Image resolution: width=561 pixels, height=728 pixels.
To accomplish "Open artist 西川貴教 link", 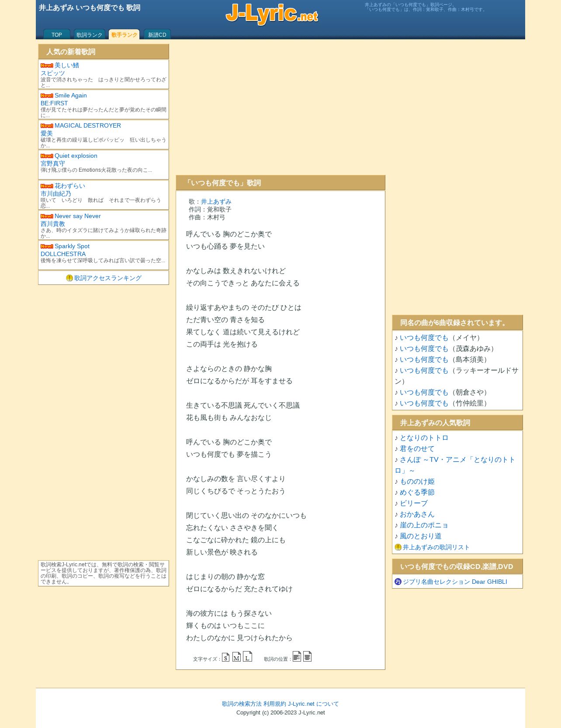I will pyautogui.click(x=53, y=224).
